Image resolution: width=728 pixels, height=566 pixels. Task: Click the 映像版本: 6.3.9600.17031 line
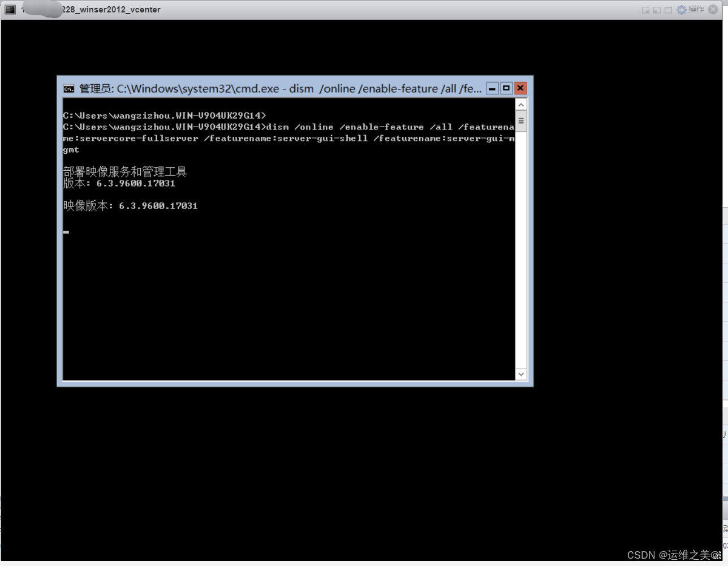tap(131, 206)
